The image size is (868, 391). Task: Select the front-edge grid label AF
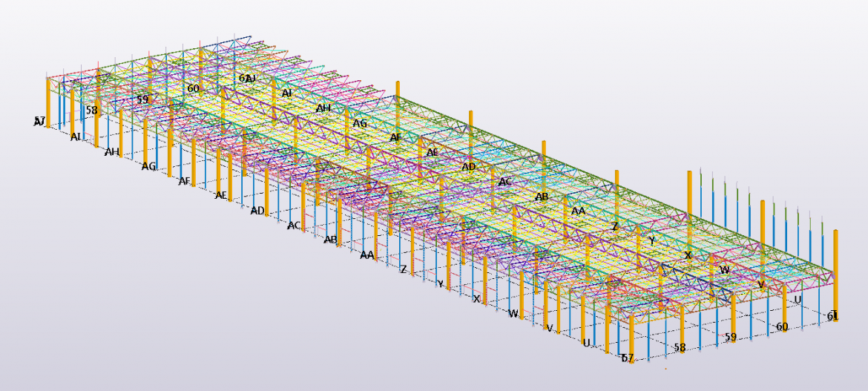pos(185,181)
